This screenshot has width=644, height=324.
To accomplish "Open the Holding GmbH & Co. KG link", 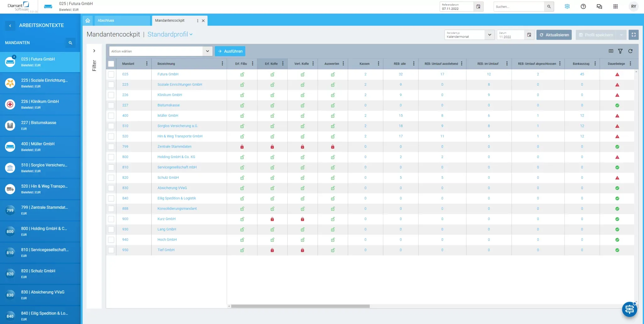I will point(176,157).
